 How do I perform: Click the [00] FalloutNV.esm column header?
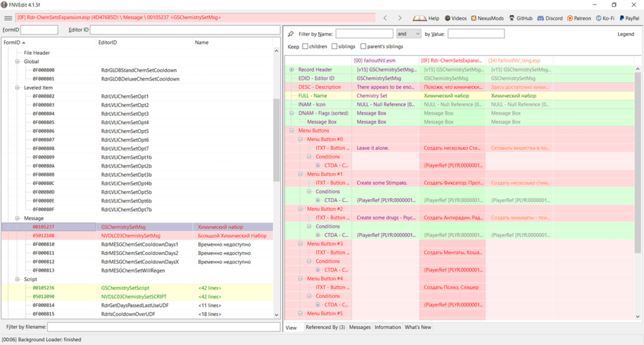[x=385, y=61]
